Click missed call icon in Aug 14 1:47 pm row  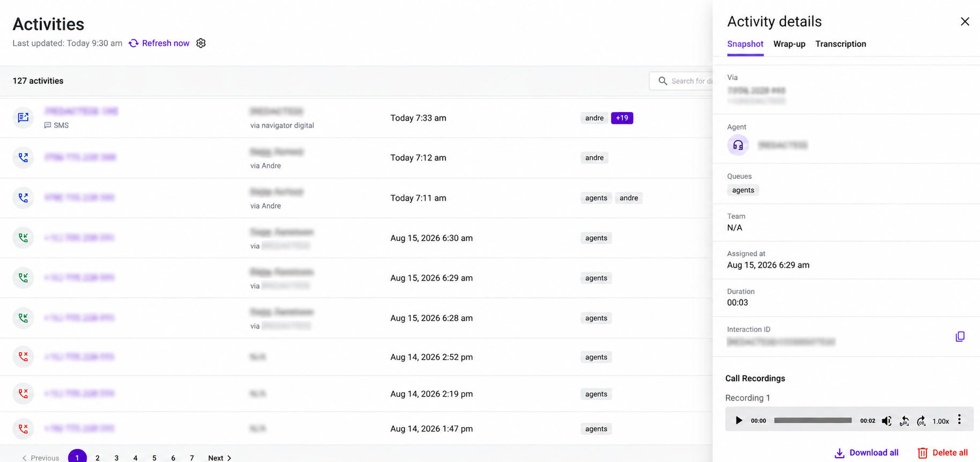(x=23, y=429)
